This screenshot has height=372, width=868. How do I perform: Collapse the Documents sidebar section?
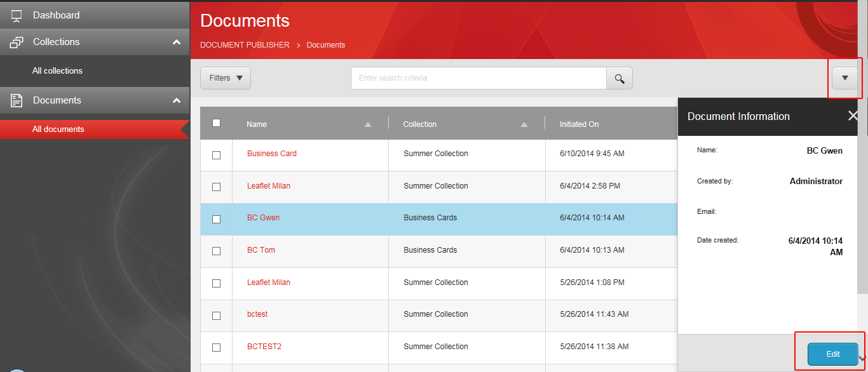coord(177,100)
